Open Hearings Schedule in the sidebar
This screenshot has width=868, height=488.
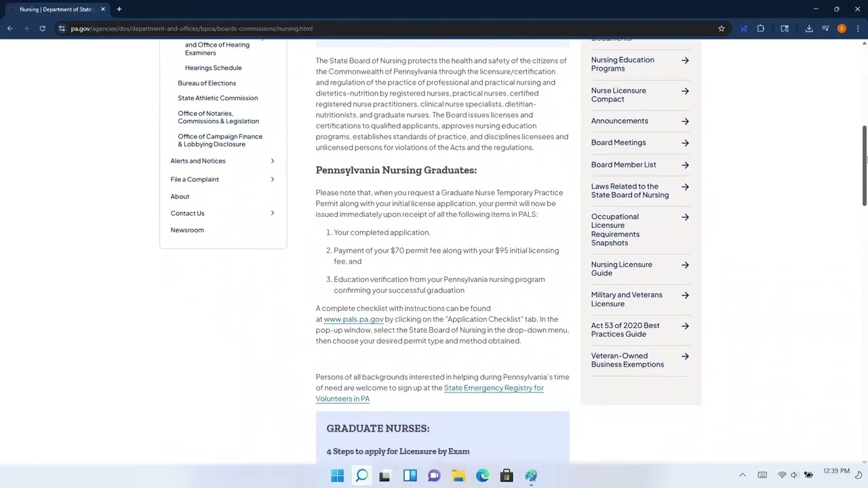click(x=213, y=68)
